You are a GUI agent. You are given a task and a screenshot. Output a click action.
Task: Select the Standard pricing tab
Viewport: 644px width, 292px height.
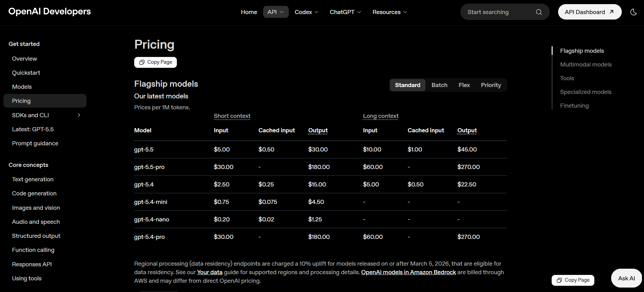[408, 85]
